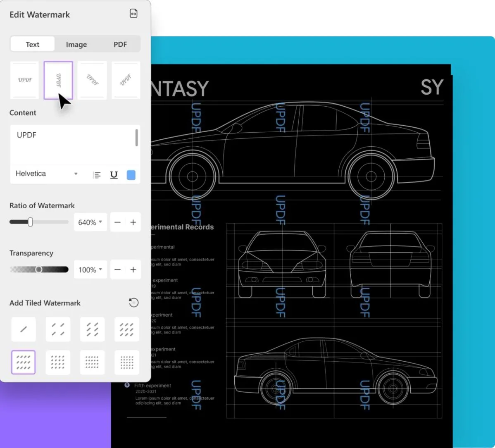
Task: Open the Helvetica font dropdown
Action: [46, 174]
